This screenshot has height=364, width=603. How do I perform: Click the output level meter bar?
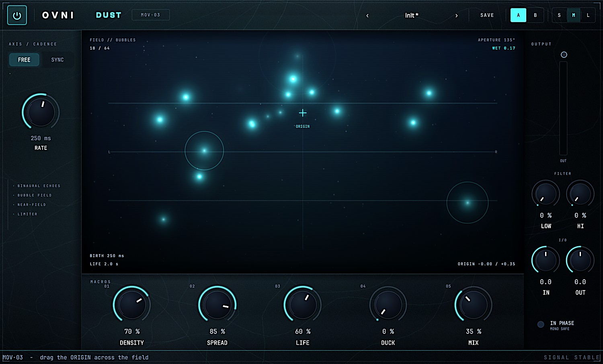pos(563,108)
